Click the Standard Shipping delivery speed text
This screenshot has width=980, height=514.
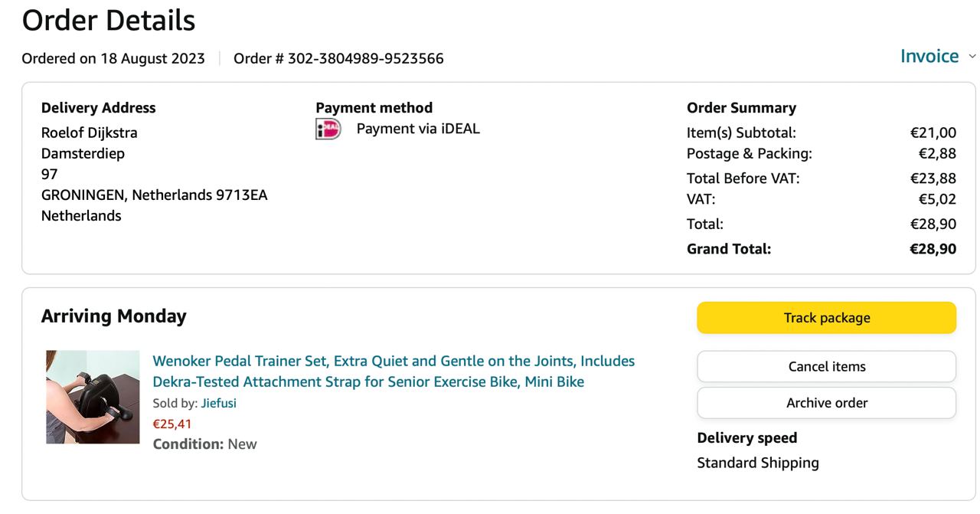pos(758,463)
